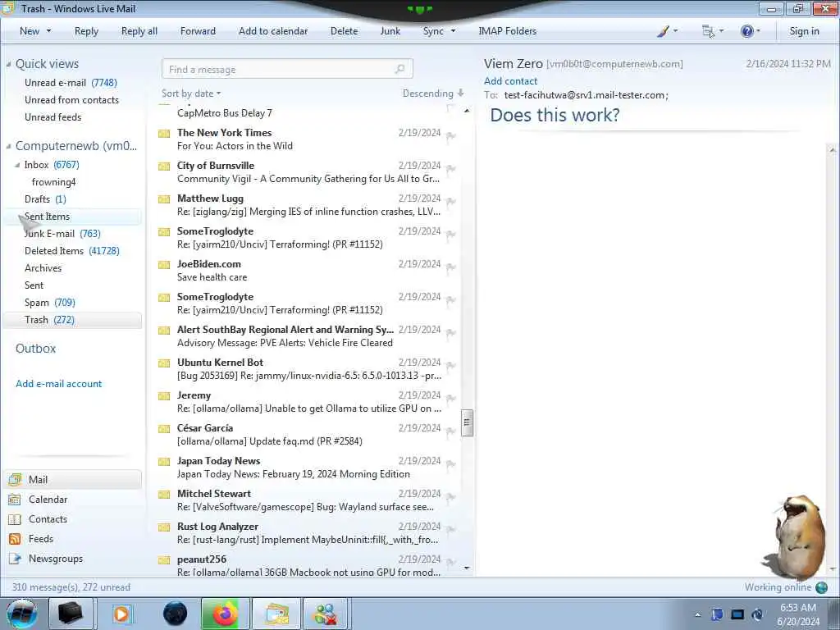This screenshot has width=840, height=630.
Task: Select the Deleted Items folder
Action: coord(72,251)
